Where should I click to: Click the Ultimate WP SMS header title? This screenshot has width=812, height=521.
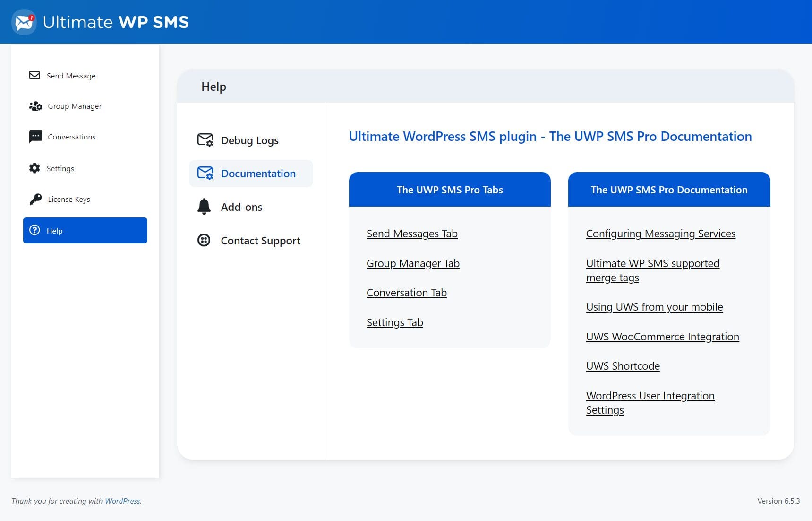point(116,22)
